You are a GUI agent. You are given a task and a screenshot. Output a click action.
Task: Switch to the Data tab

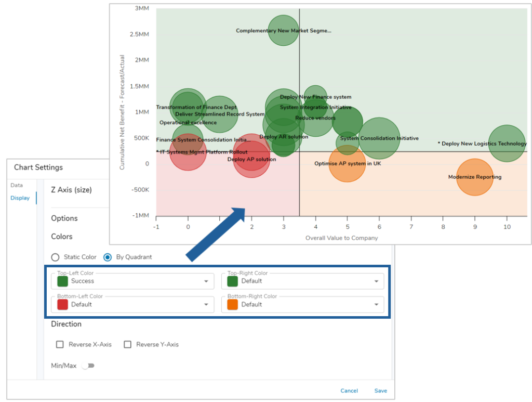(x=17, y=185)
